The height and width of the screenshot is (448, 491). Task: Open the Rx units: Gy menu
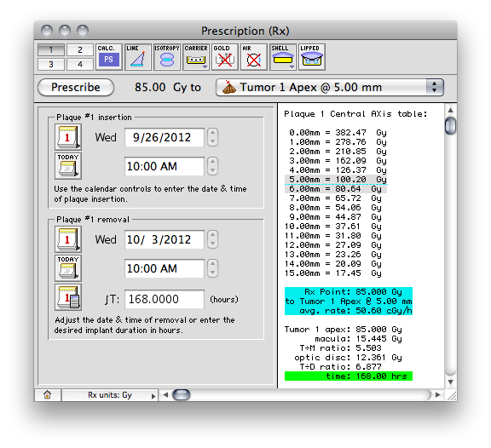pos(110,395)
